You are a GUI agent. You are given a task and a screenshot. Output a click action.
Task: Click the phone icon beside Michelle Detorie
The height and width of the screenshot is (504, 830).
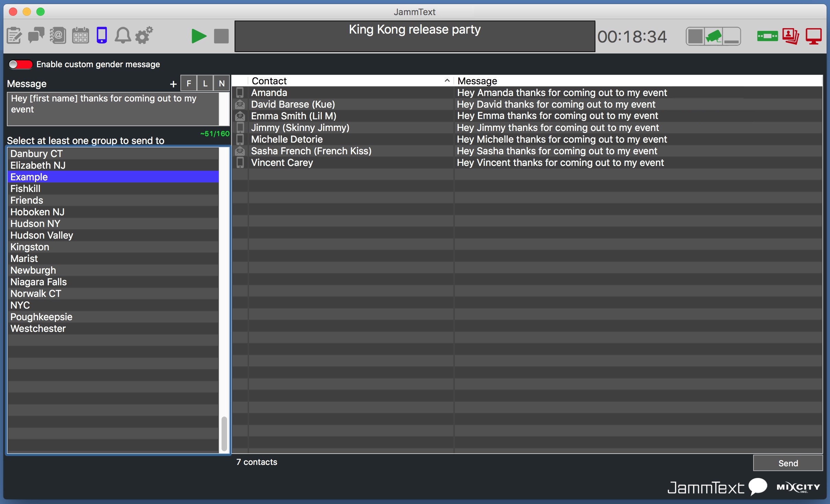click(240, 139)
